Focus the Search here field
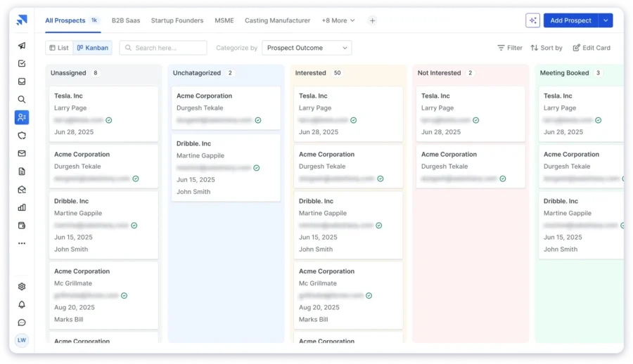The width and height of the screenshot is (633, 364). [x=163, y=48]
